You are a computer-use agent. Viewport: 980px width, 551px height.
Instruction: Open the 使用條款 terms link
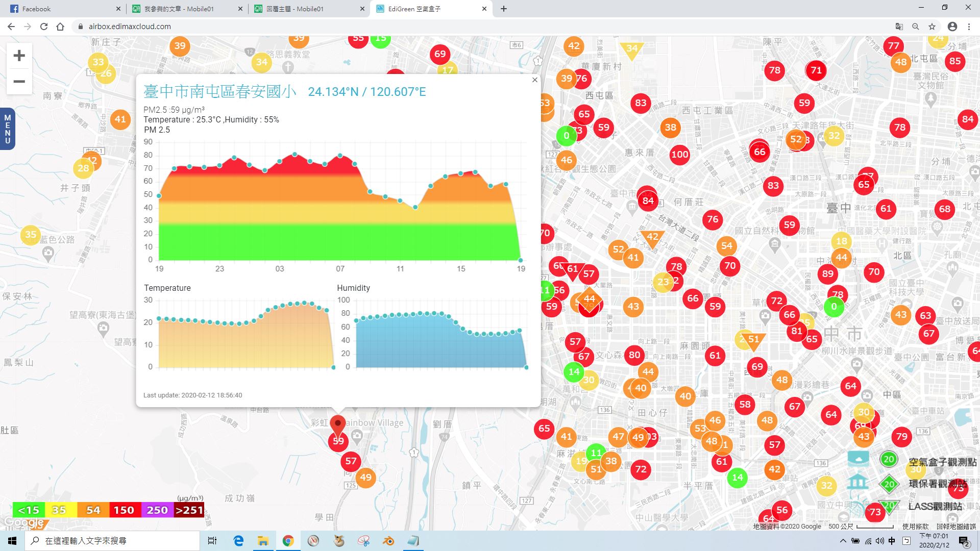point(915,526)
